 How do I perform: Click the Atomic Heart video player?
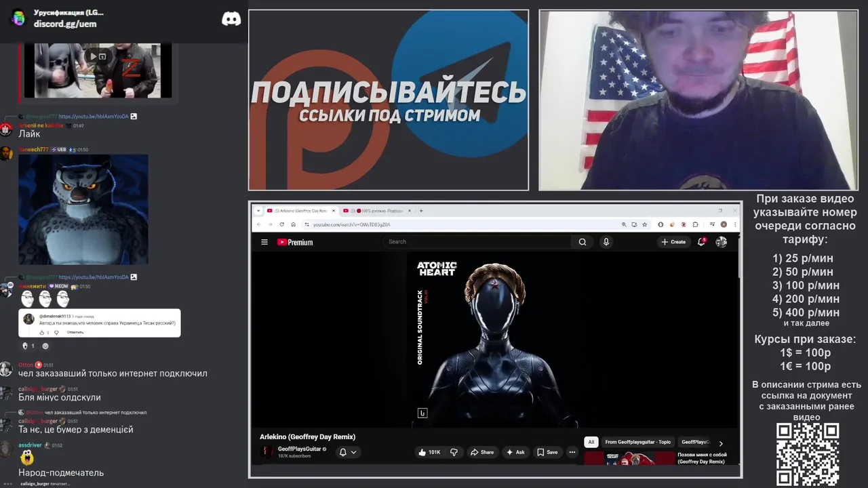pos(494,340)
